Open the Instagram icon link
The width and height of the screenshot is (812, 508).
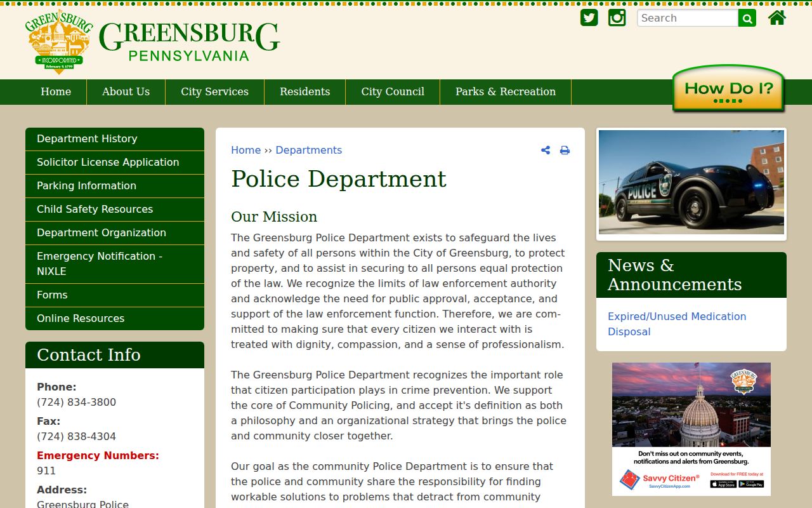click(617, 18)
